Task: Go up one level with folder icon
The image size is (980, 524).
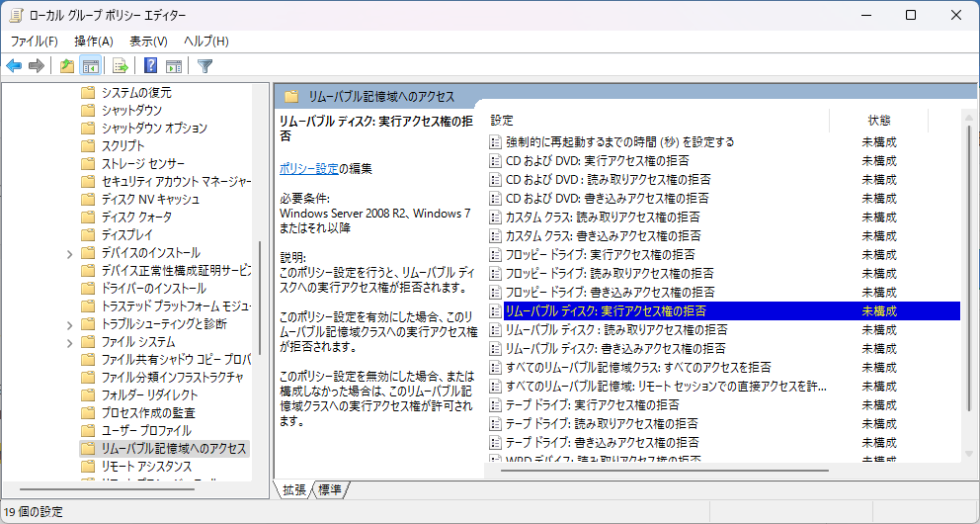Action: coord(67,65)
